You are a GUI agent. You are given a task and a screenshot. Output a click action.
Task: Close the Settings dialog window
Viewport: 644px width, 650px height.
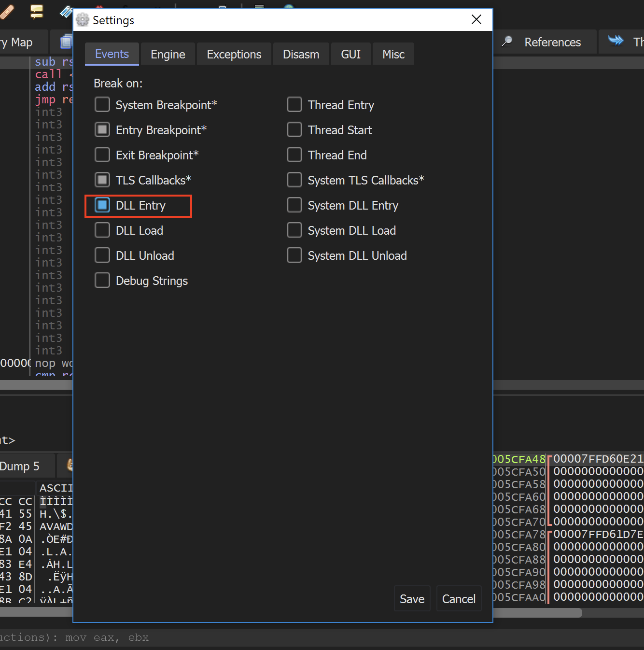(x=476, y=19)
